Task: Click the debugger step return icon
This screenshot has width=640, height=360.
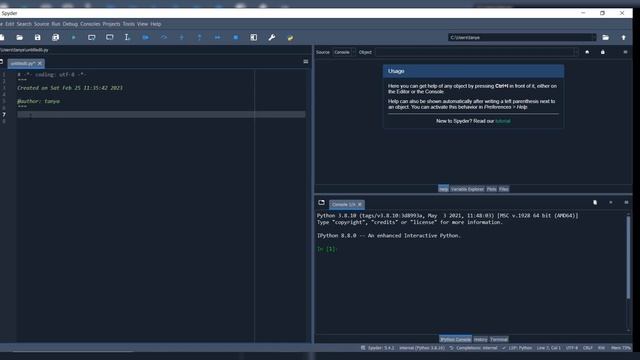Action: pyautogui.click(x=200, y=38)
